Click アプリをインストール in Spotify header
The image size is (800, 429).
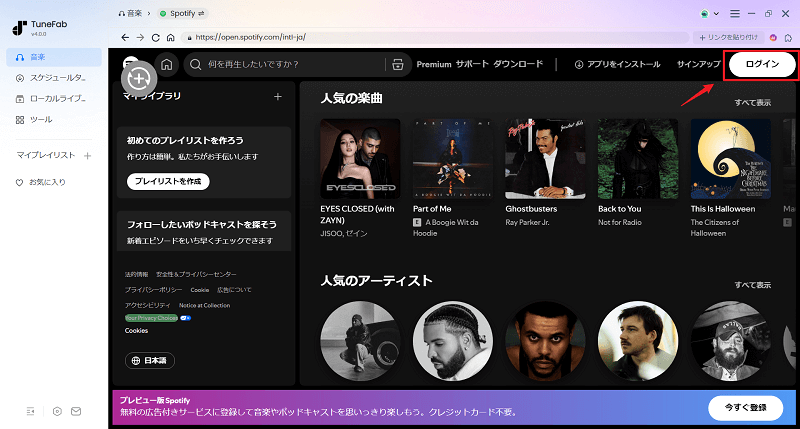[x=617, y=64]
